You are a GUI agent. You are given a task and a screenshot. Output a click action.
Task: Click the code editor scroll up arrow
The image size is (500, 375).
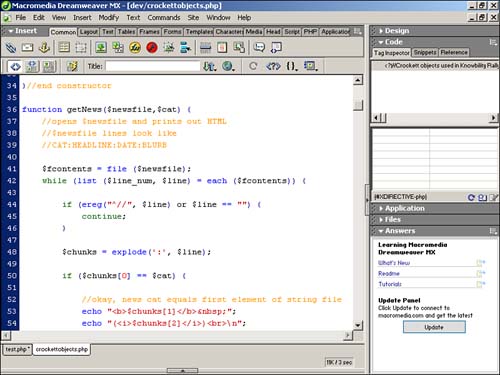(x=358, y=80)
